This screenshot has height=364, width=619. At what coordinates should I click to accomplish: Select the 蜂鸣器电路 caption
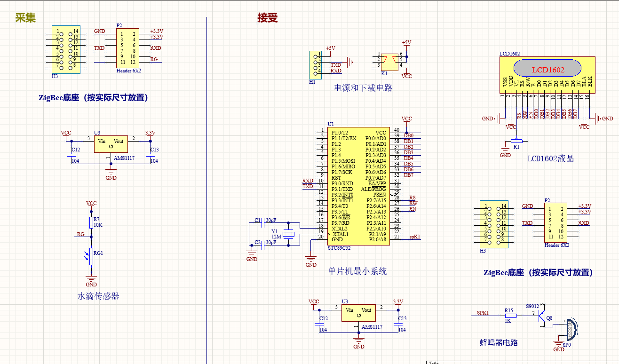pyautogui.click(x=499, y=342)
